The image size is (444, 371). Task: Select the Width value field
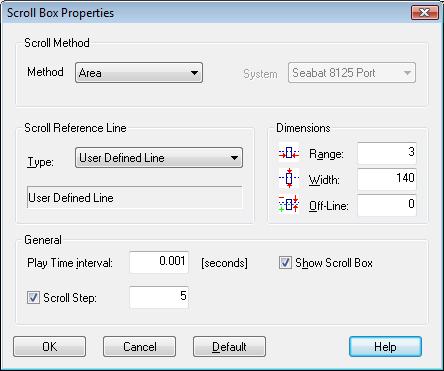pyautogui.click(x=387, y=179)
